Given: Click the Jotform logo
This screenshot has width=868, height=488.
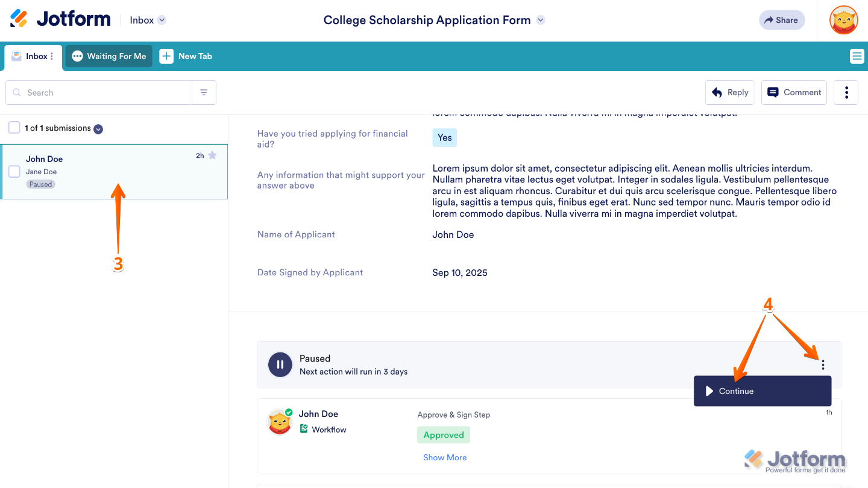Looking at the screenshot, I should pos(60,18).
